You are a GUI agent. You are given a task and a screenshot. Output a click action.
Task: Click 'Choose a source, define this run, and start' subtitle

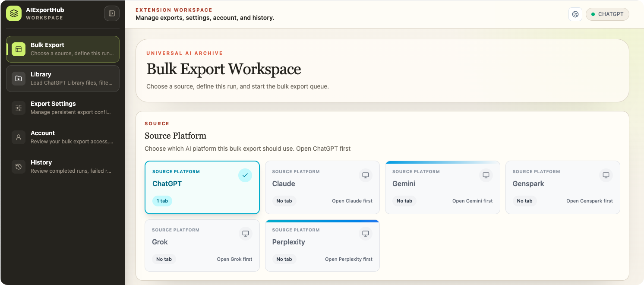click(237, 86)
